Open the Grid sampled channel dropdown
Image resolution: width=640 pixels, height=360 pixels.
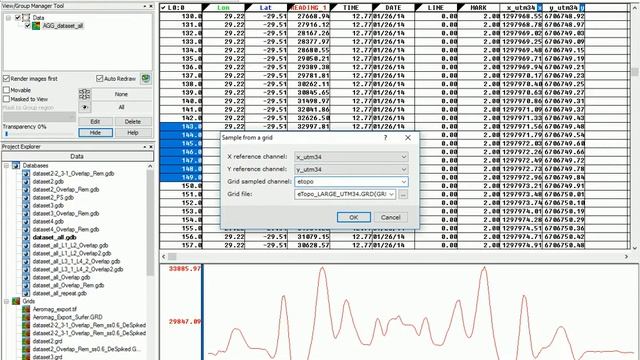point(403,182)
